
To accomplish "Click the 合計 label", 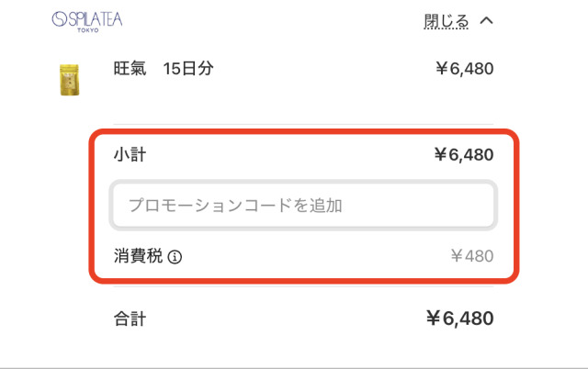I will (x=130, y=319).
